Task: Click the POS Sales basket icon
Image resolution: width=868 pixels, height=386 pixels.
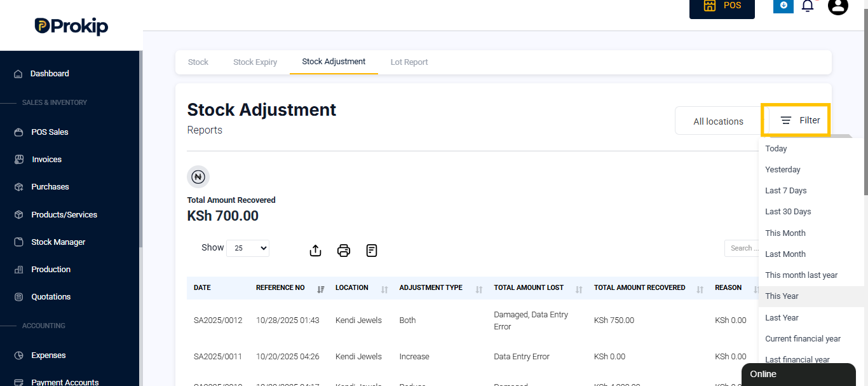Action: [x=18, y=132]
